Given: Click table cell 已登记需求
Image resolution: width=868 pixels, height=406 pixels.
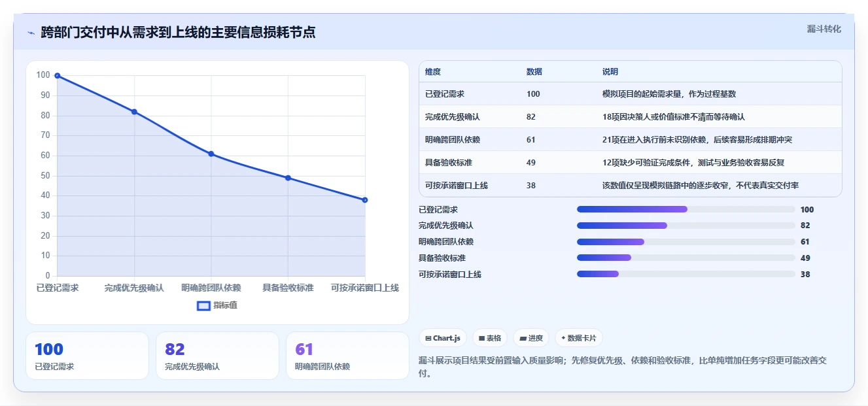Looking at the screenshot, I should [x=445, y=94].
